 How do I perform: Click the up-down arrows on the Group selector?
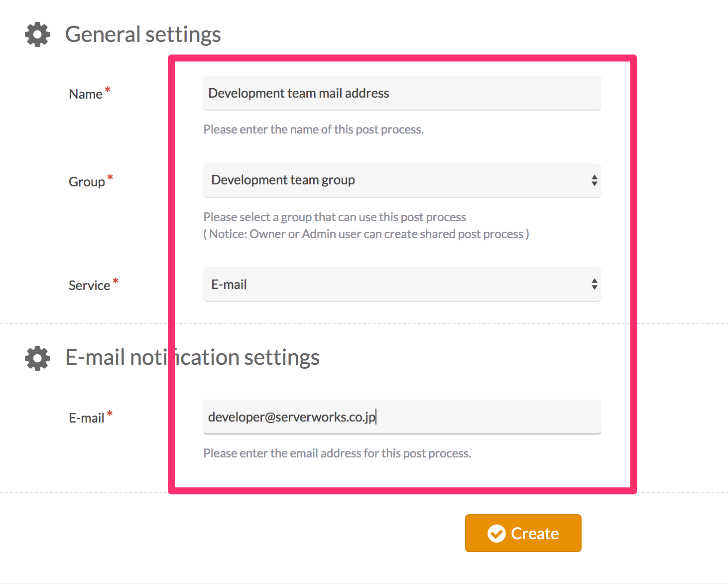point(594,180)
